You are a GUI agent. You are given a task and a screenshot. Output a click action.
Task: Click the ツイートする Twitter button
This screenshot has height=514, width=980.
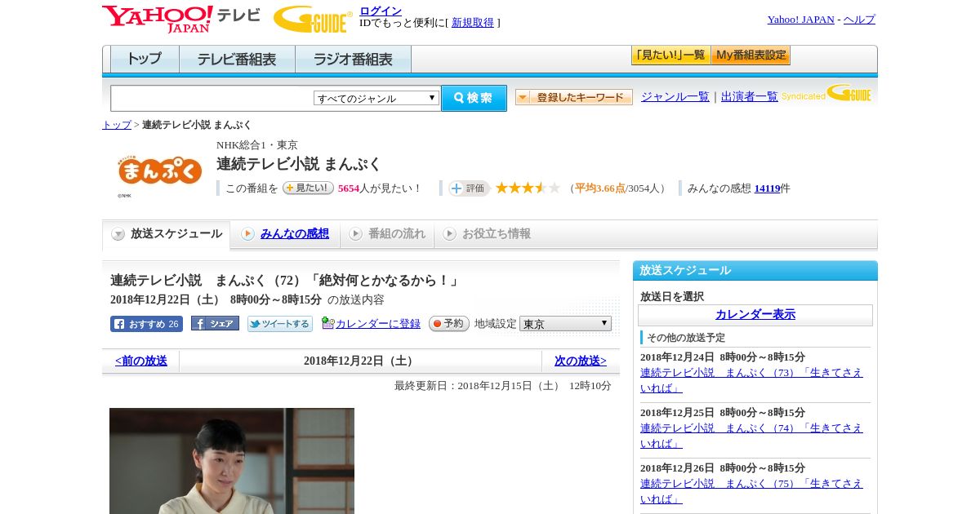(x=280, y=324)
